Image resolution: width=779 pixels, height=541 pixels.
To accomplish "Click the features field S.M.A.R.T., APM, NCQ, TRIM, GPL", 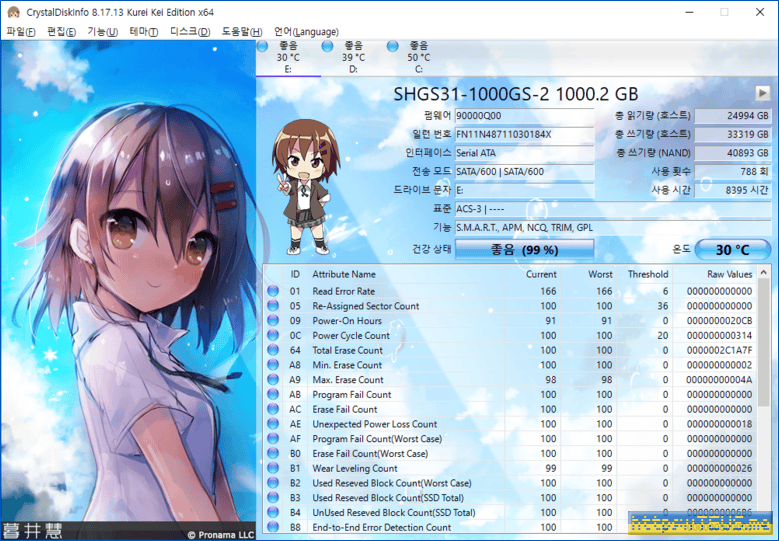I will (613, 228).
